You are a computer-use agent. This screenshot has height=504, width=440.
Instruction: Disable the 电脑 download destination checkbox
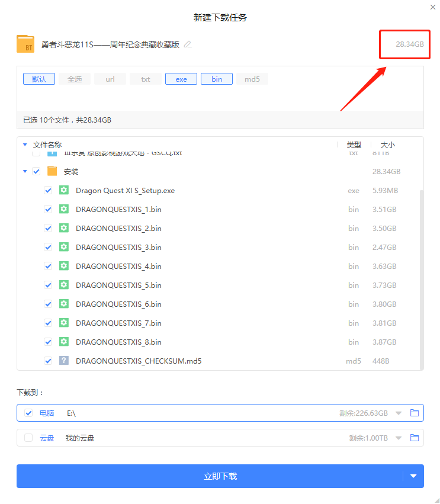[x=28, y=413]
